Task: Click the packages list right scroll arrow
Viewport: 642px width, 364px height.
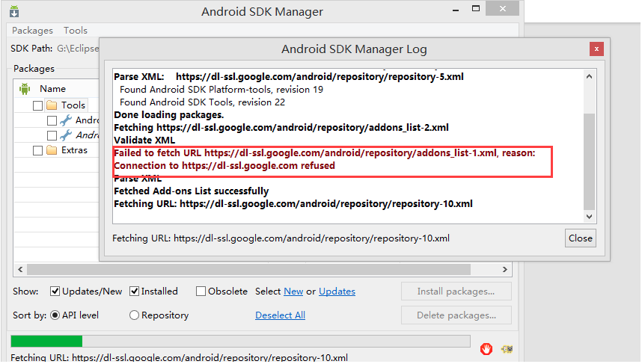Action: [505, 270]
